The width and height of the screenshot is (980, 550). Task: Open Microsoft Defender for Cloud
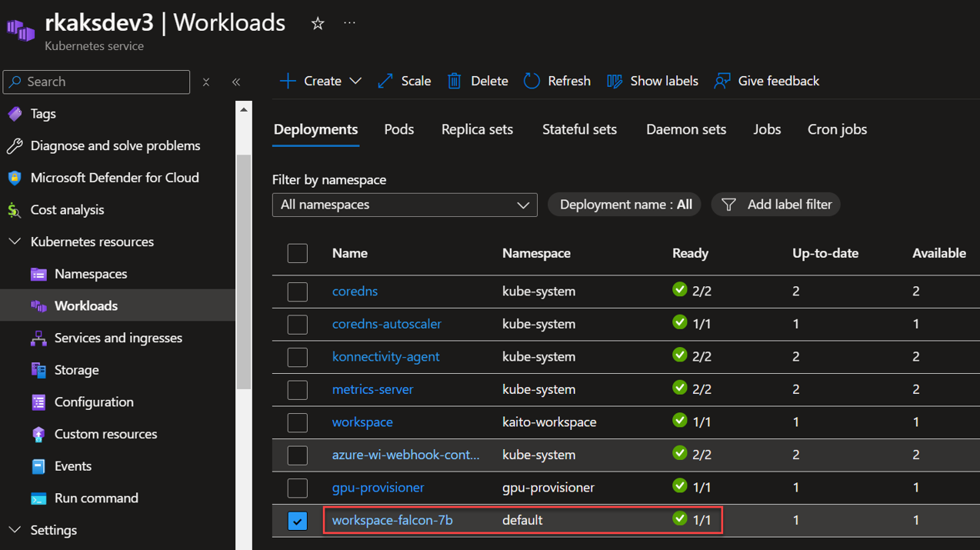click(x=115, y=178)
